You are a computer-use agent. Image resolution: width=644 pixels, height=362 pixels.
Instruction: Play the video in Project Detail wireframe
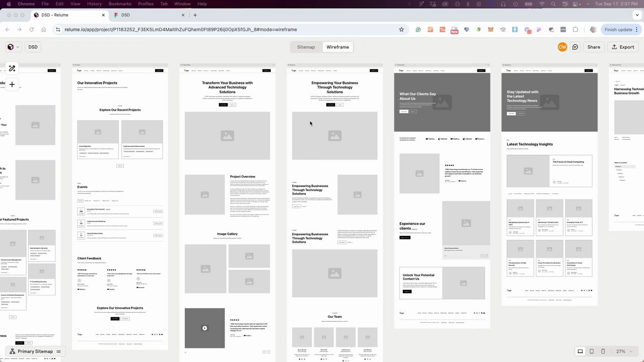(x=205, y=328)
